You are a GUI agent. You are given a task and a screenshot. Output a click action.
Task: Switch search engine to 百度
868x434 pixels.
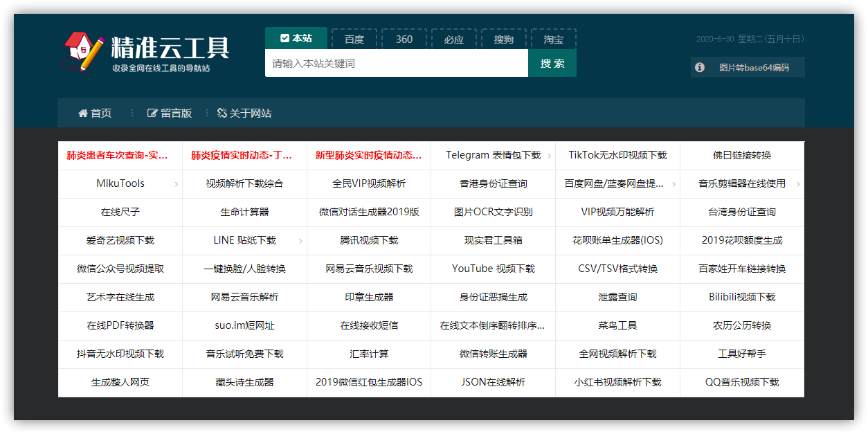pos(354,39)
